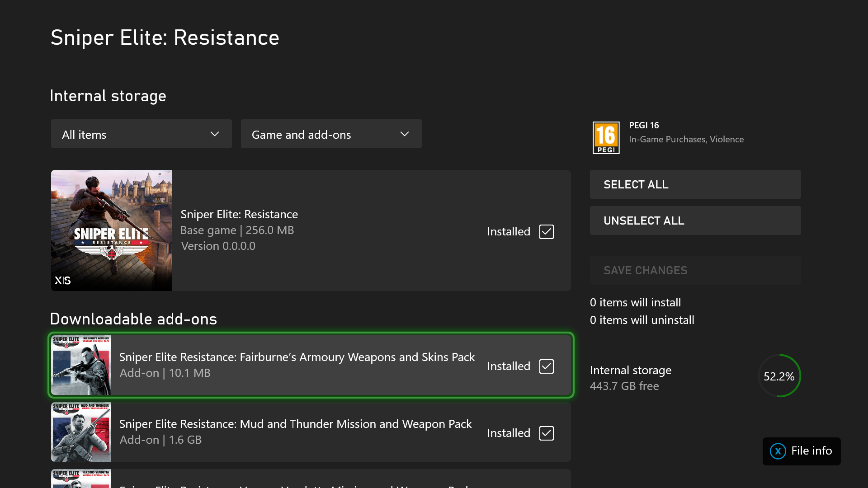Click the 'Internal storage' label beside the usage ring
The width and height of the screenshot is (868, 488).
tap(631, 371)
